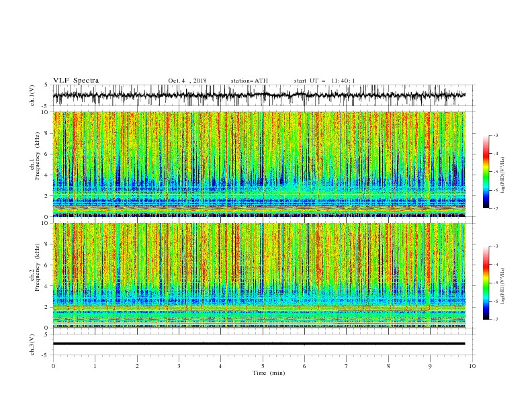Viewport: 532px width, 411px height.
Task: Click the upper color bar's log(PSD) label
Action: [503, 175]
